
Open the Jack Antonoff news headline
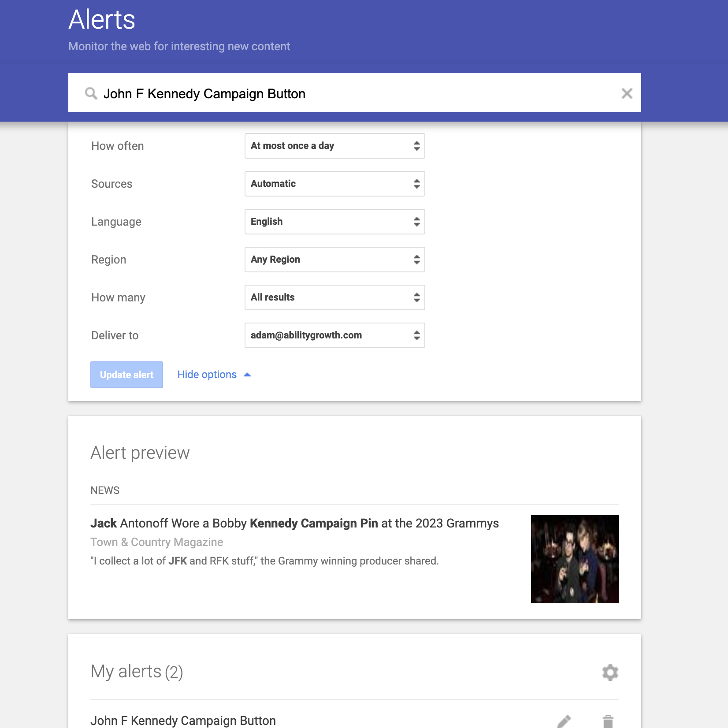[x=294, y=523]
